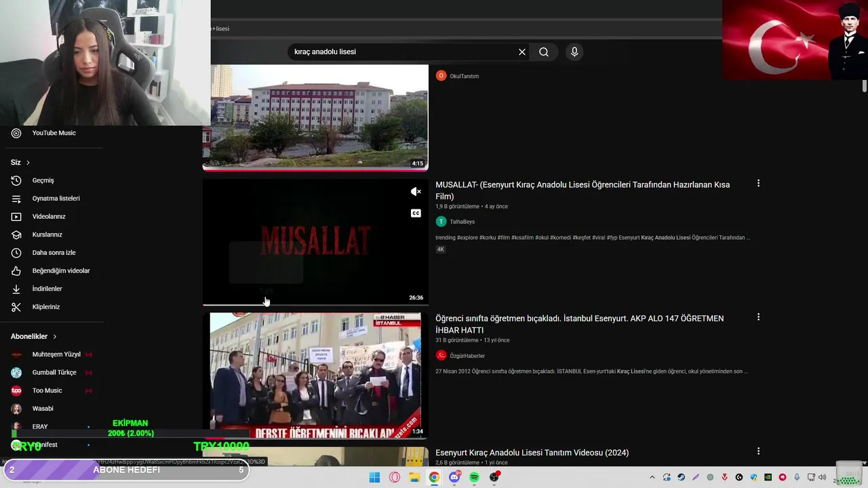Open Steam icon in system tray
868x488 pixels.
(x=681, y=477)
